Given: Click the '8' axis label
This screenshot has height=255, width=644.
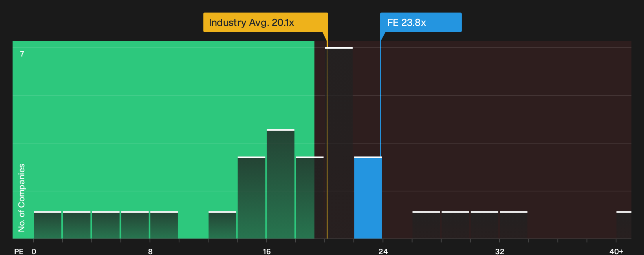Looking at the screenshot, I should click(x=150, y=251).
